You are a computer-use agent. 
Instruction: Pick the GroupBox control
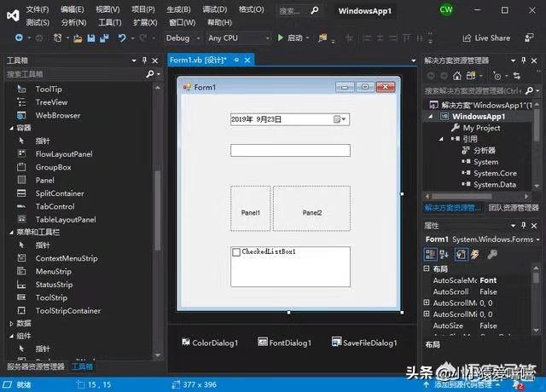[x=53, y=167]
